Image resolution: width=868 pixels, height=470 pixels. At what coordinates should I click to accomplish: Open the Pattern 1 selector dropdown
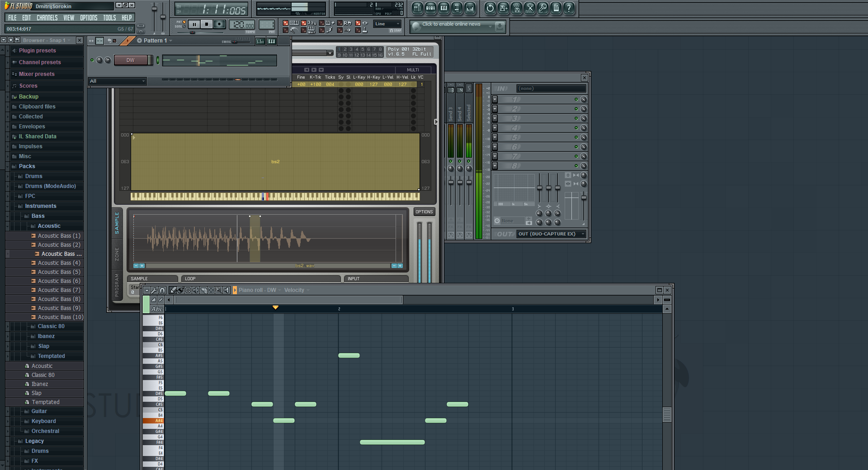coord(155,41)
